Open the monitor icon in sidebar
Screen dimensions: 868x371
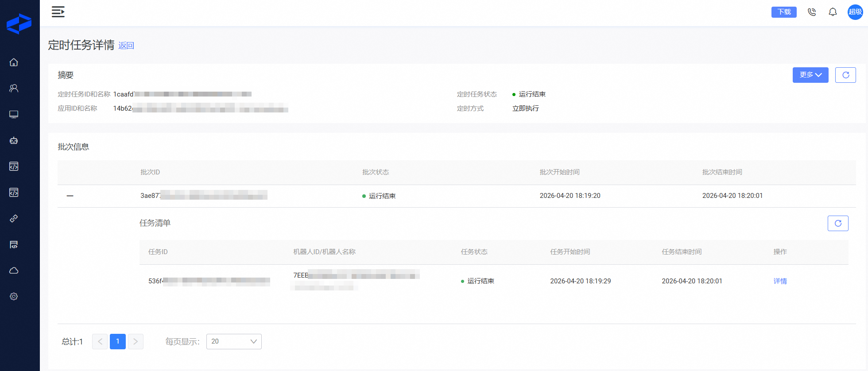coord(14,115)
